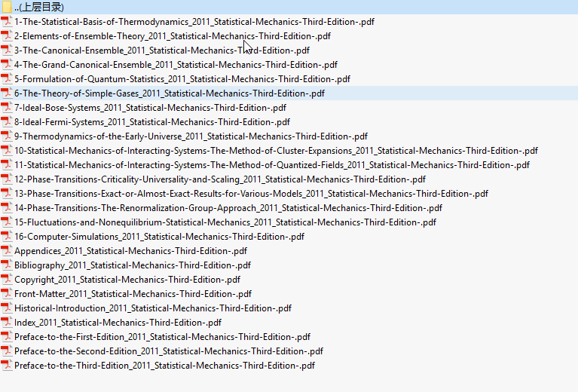Click file name 13-Phase-Transitions-Exact-or-Almost-Exact-Results pdf
This screenshot has width=578, height=392.
tap(252, 194)
